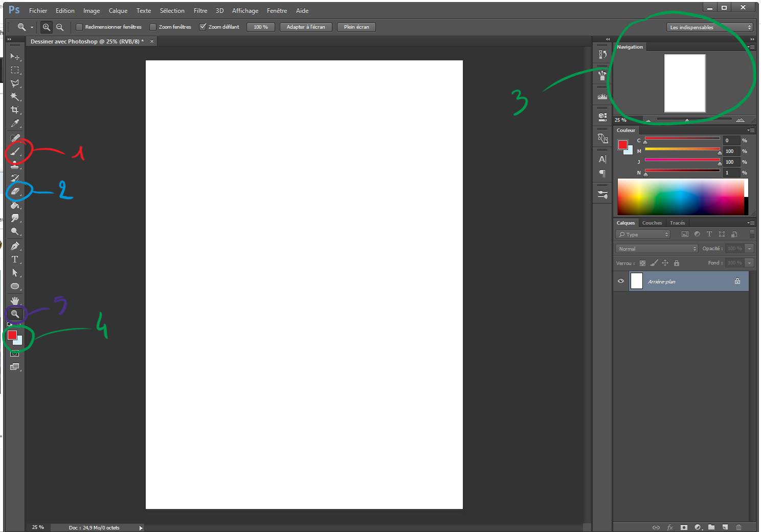Hide the Arrière-plan layer visibility eye
Screen dimensions: 761x532
point(620,281)
